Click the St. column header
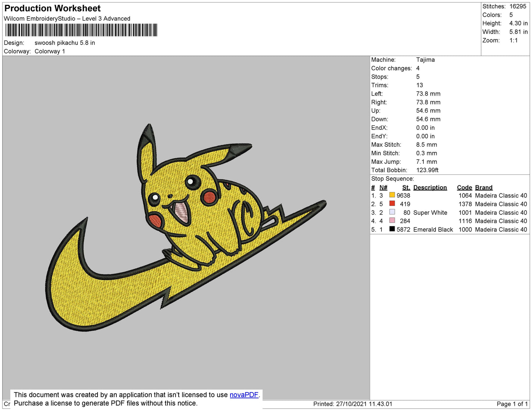The height and width of the screenshot is (411, 532). pos(406,187)
